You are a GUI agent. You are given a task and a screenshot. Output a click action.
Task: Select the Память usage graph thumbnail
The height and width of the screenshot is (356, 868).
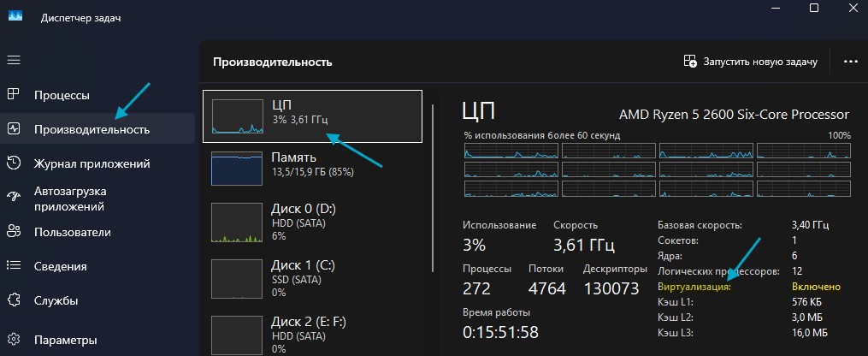pyautogui.click(x=237, y=169)
